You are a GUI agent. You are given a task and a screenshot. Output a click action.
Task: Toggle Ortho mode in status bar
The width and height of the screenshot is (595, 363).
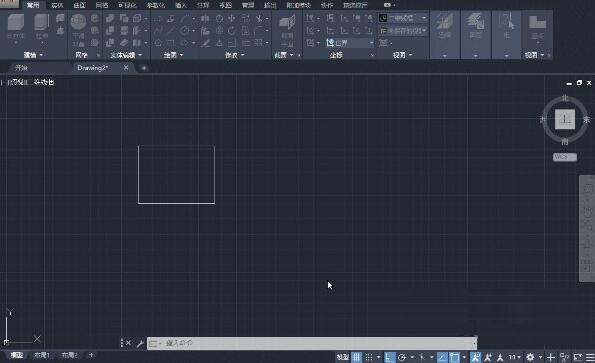pos(389,357)
